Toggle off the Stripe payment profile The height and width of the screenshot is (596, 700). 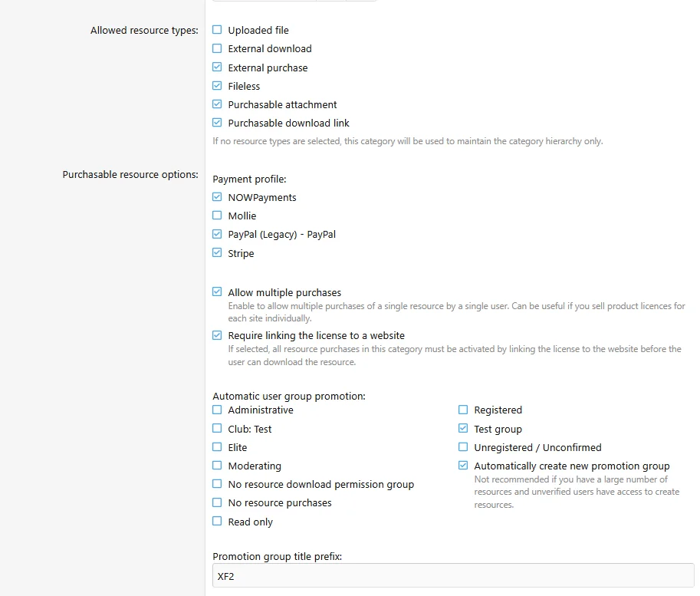click(x=217, y=252)
